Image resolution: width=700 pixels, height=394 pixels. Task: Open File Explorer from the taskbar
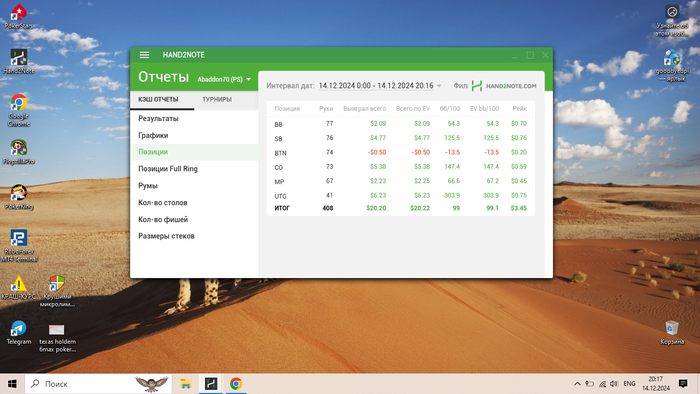tap(186, 384)
